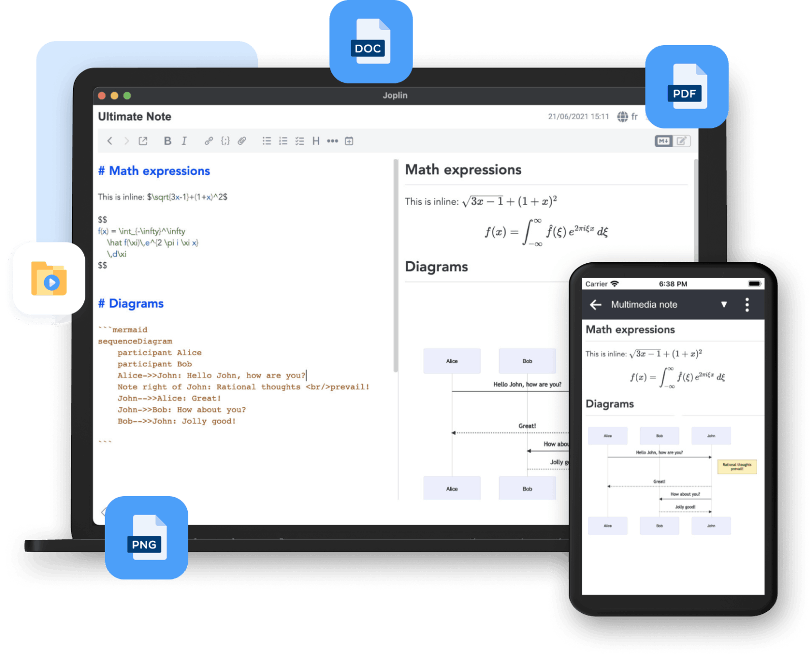Attach a file with the paperclip icon
The height and width of the screenshot is (656, 812).
(x=242, y=141)
